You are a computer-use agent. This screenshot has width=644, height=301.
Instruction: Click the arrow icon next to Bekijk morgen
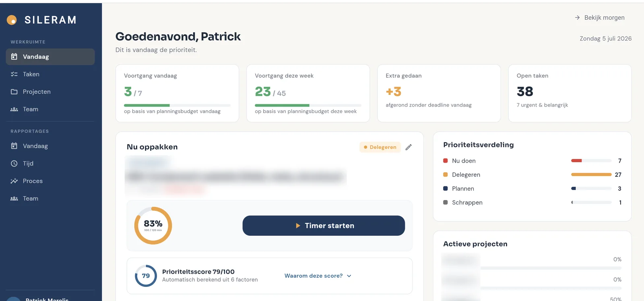[577, 18]
